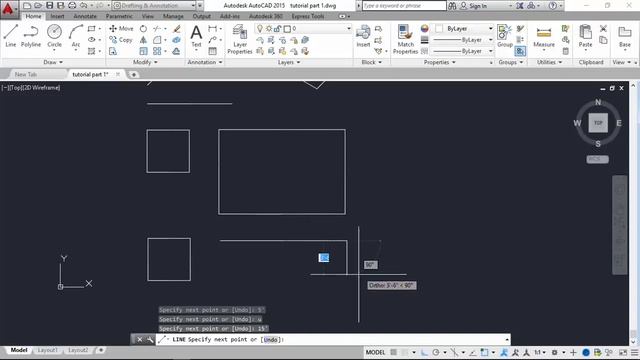The width and height of the screenshot is (640, 360).
Task: Toggle object snap tracking in status bar
Action: (x=473, y=352)
